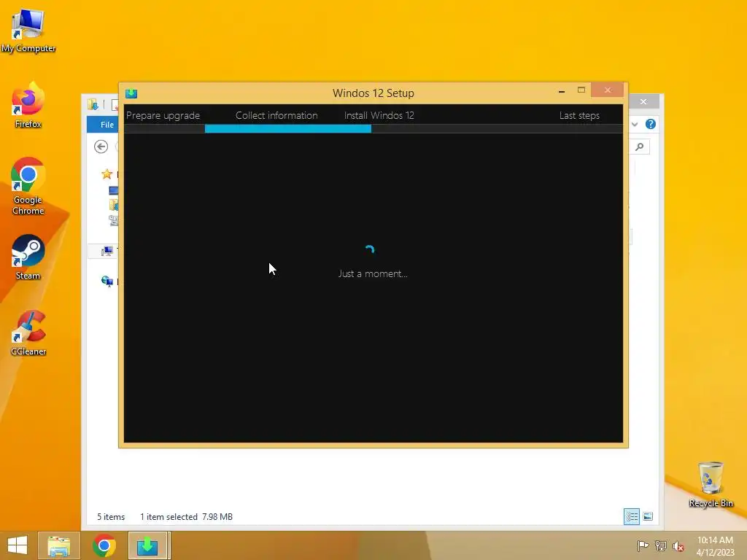Click the muted volume tray icon
This screenshot has width=747, height=560.
678,546
